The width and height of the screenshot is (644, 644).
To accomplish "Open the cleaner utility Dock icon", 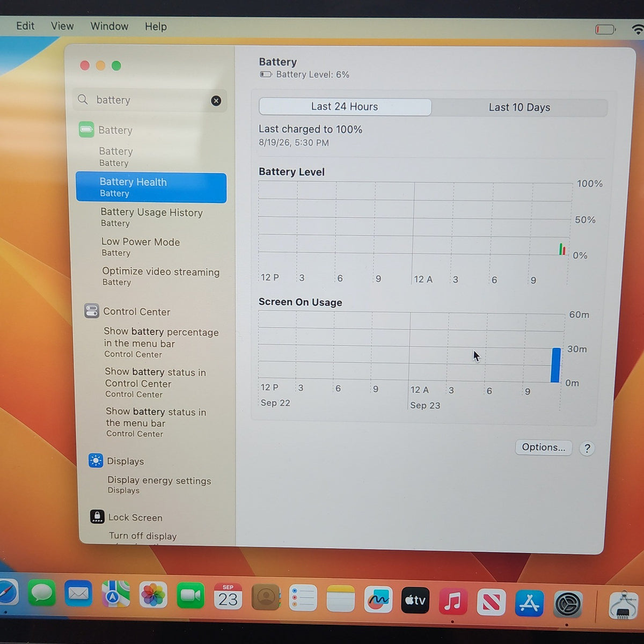I will (624, 605).
